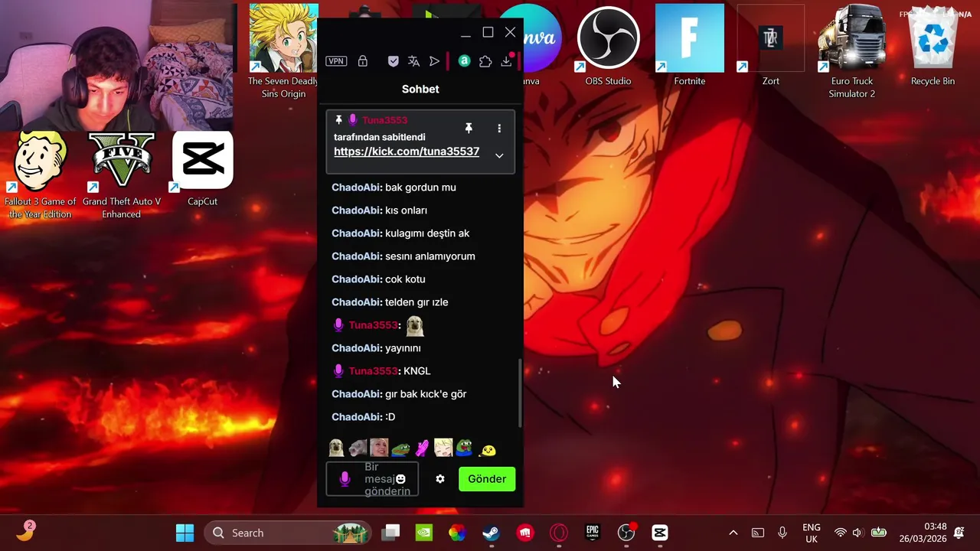Open the colorful wheel app on taskbar
The height and width of the screenshot is (551, 980).
(x=458, y=533)
